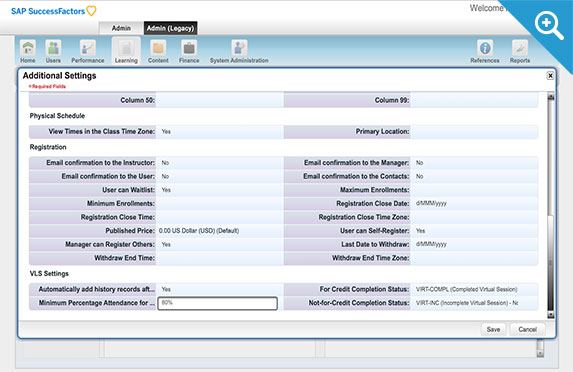Screen dimensions: 573x372
Task: Open the Performance toolbar icon
Action: point(88,52)
